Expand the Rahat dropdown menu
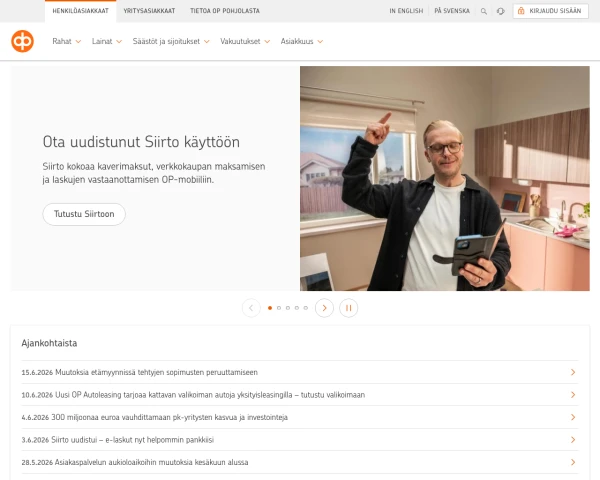The height and width of the screenshot is (480, 600). pos(67,41)
